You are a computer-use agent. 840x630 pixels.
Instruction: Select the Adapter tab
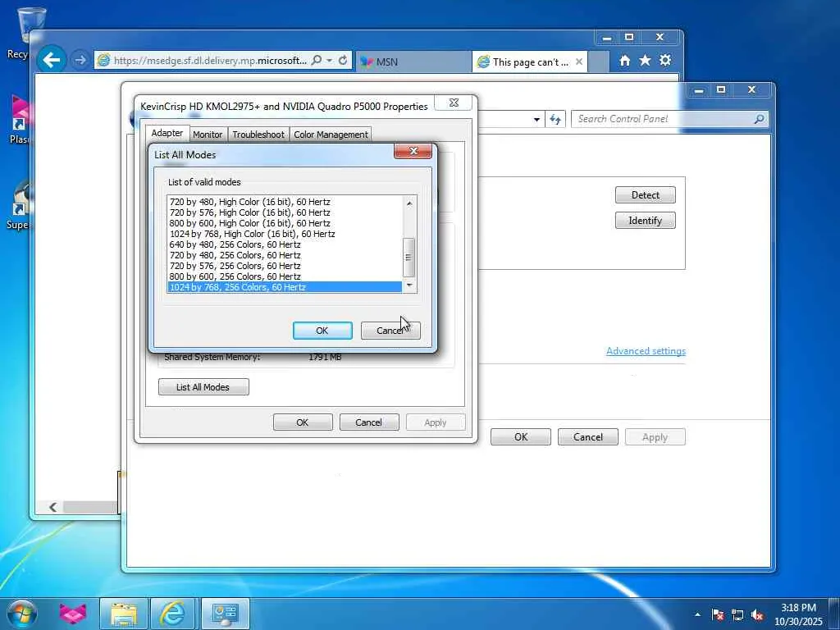click(167, 133)
